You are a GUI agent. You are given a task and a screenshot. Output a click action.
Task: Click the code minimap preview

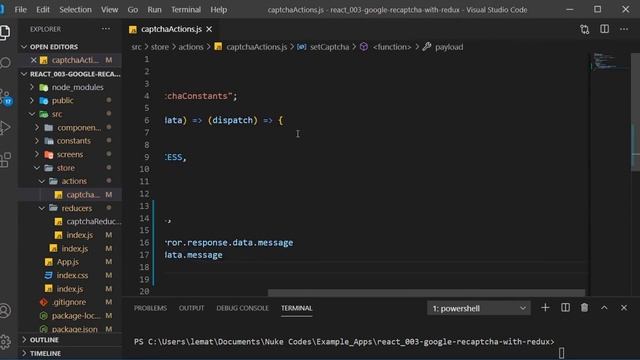(609, 61)
